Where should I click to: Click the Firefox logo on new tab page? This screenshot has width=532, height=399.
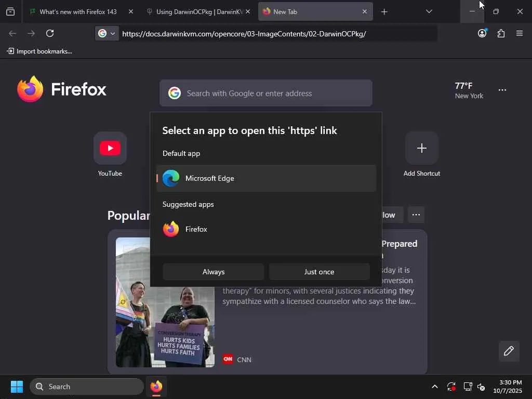tap(61, 89)
